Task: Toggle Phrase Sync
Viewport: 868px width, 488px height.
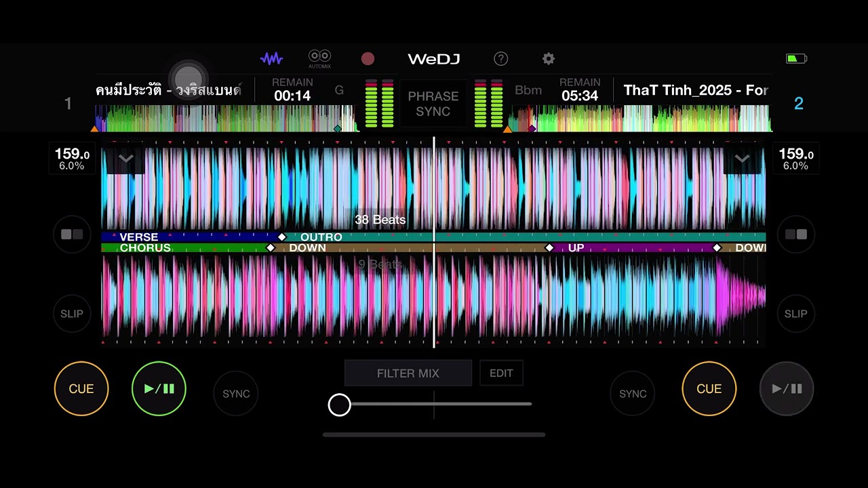Action: click(x=433, y=104)
